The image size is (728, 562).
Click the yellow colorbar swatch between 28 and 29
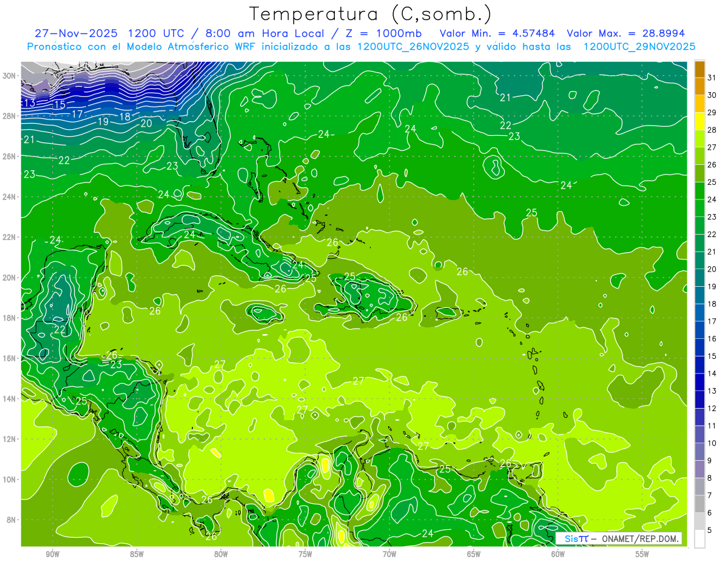tap(699, 121)
